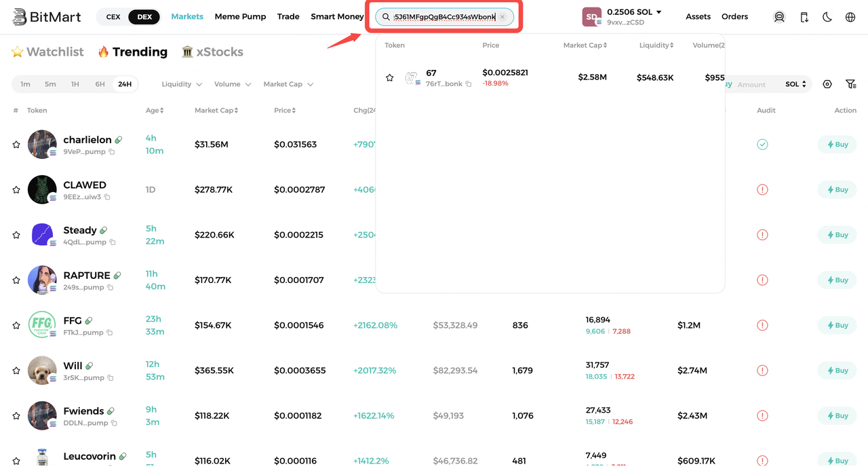Switch to CEX mode
The height and width of the screenshot is (469, 868).
(x=113, y=17)
